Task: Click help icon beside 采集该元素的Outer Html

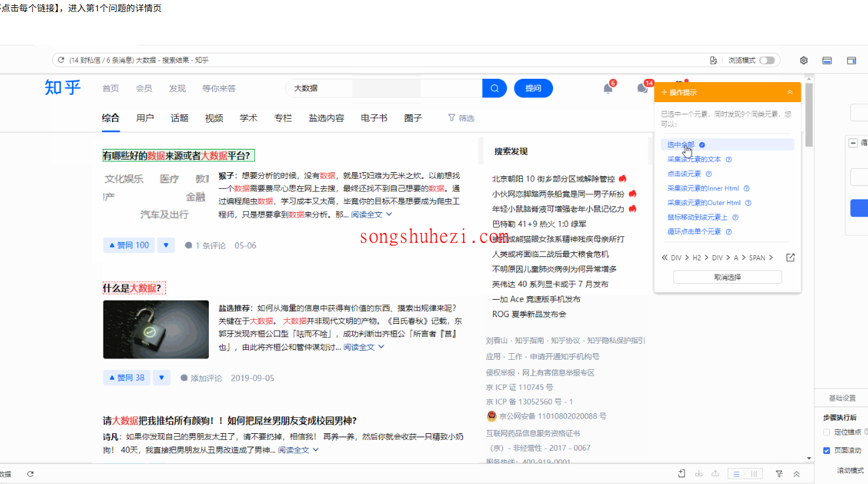Action: (x=748, y=203)
